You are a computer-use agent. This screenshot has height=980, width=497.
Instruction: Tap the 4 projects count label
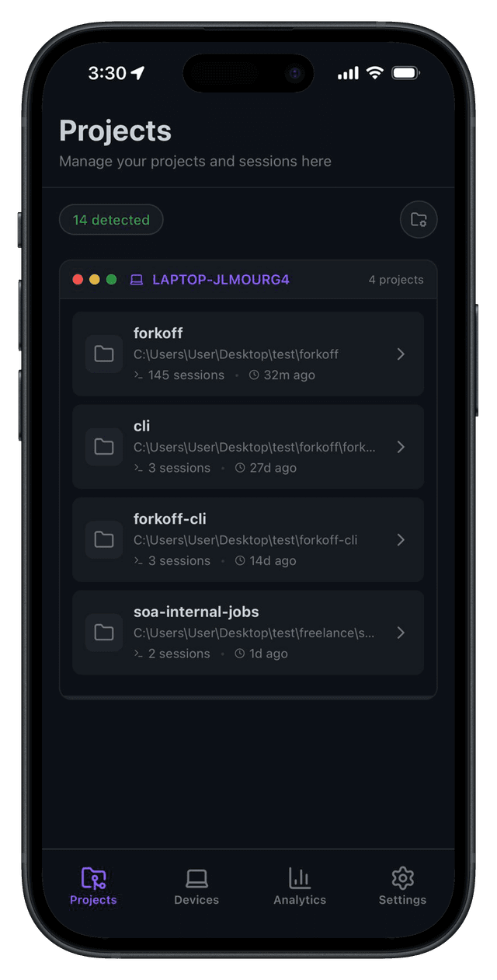click(396, 280)
